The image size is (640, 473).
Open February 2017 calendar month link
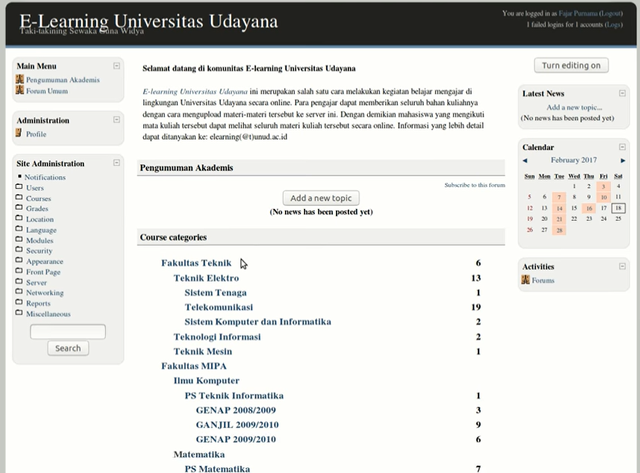pos(573,160)
